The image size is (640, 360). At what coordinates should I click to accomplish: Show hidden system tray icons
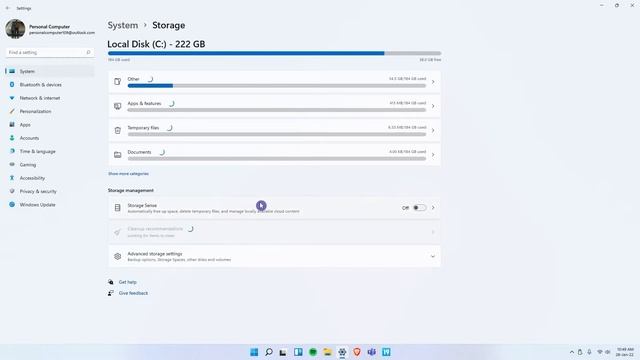571,352
